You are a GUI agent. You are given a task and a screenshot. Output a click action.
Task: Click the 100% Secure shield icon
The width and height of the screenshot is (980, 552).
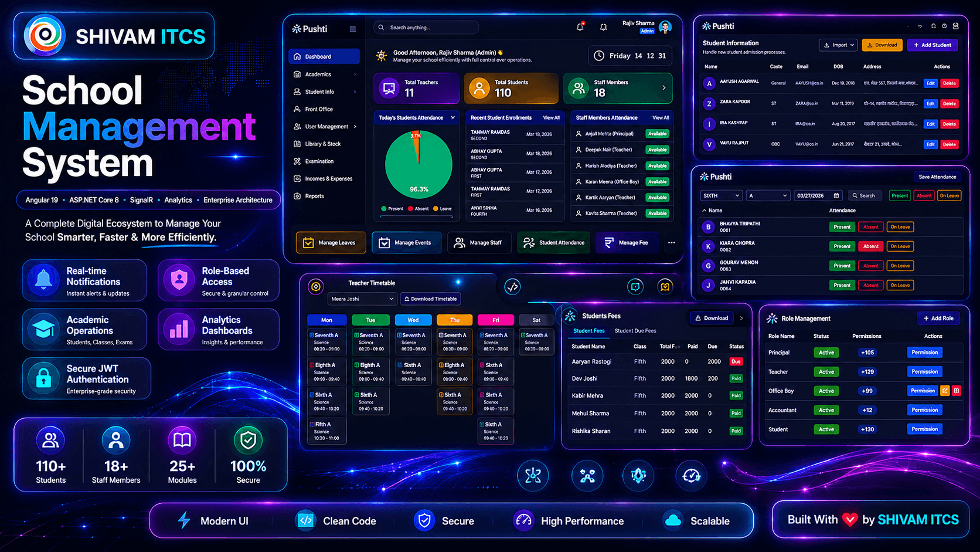point(248,440)
